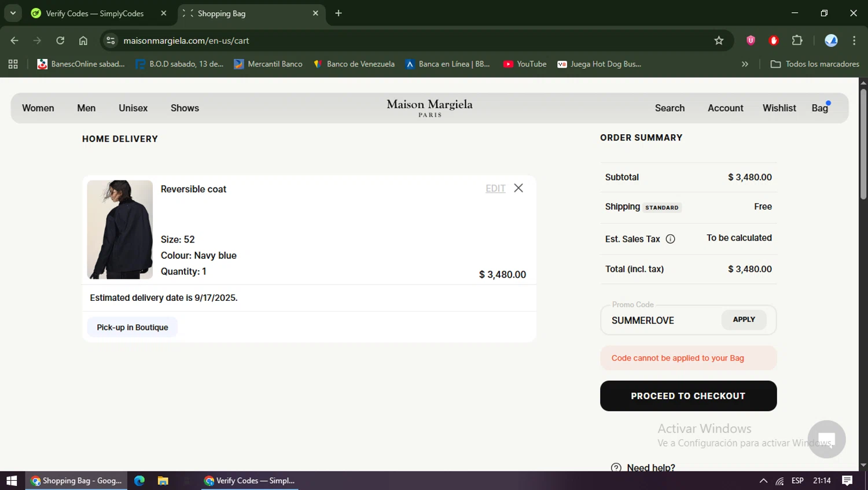
Task: Open the Unisex menu
Action: [133, 108]
